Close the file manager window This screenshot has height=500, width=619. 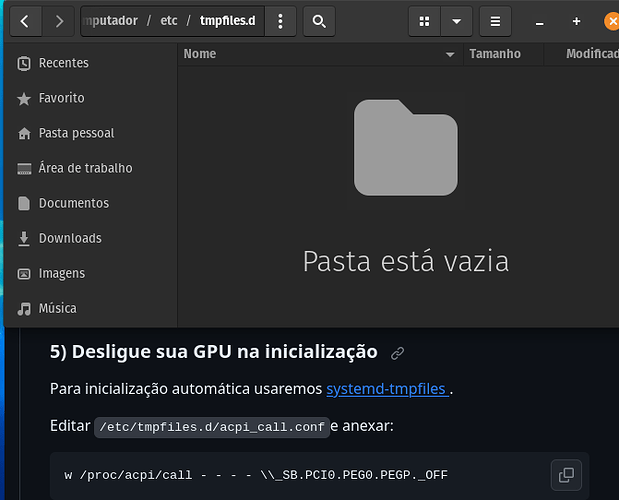point(612,21)
